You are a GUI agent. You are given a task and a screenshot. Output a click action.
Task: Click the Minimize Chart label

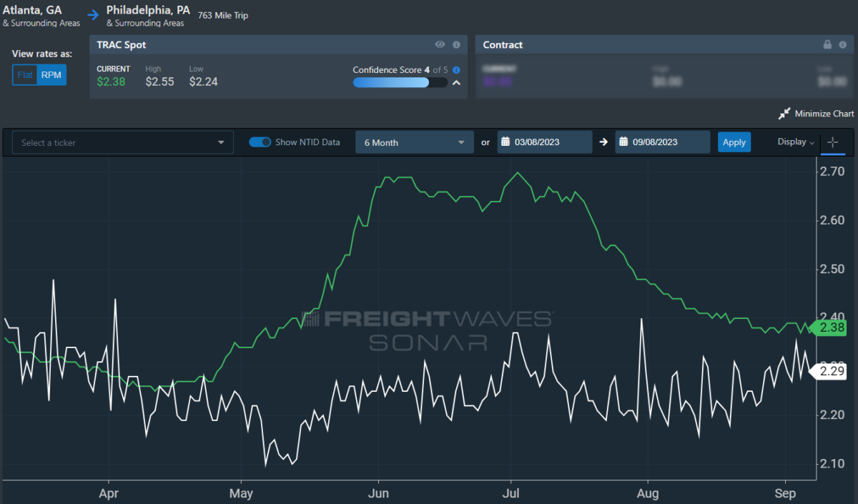click(x=824, y=114)
